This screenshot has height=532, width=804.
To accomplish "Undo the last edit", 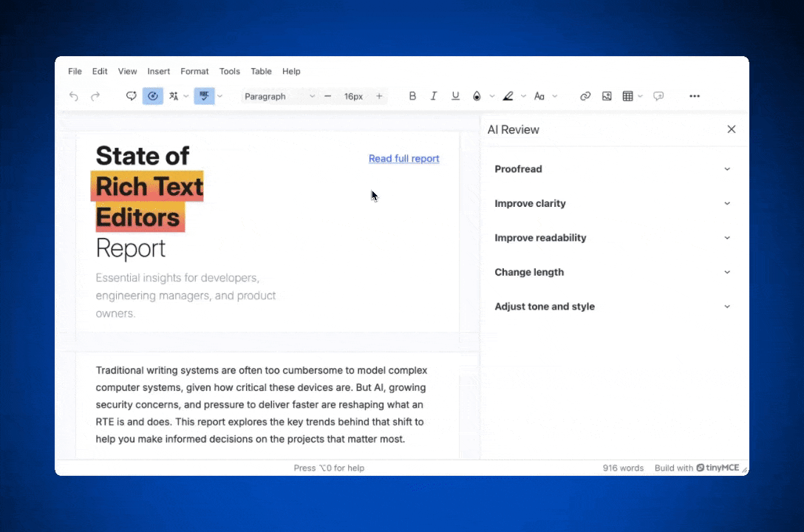I will tap(74, 96).
